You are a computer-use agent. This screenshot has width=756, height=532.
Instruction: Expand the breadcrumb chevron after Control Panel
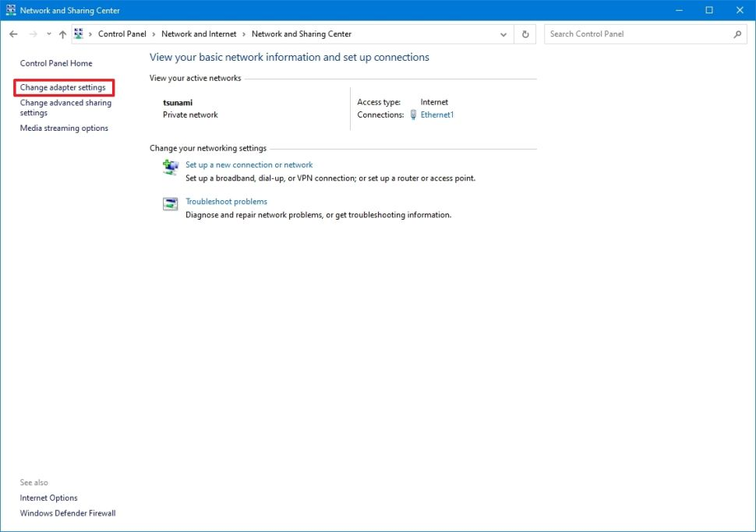point(153,33)
